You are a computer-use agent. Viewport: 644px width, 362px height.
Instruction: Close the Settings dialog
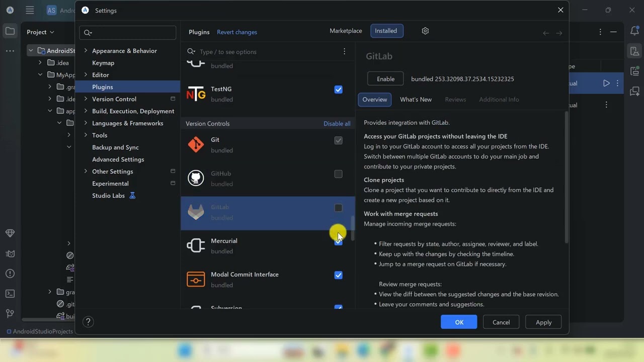tap(560, 10)
